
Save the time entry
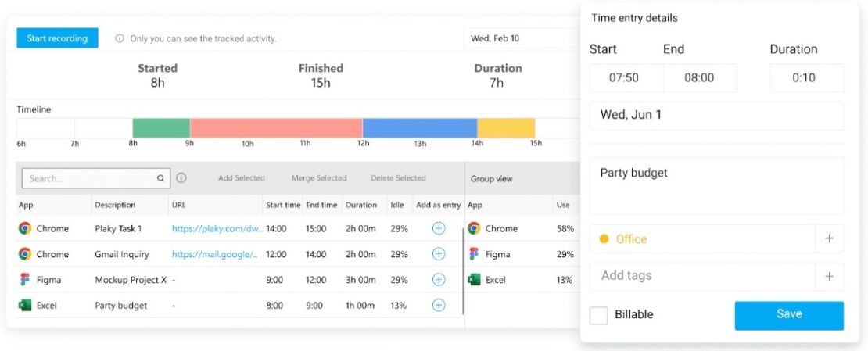788,314
